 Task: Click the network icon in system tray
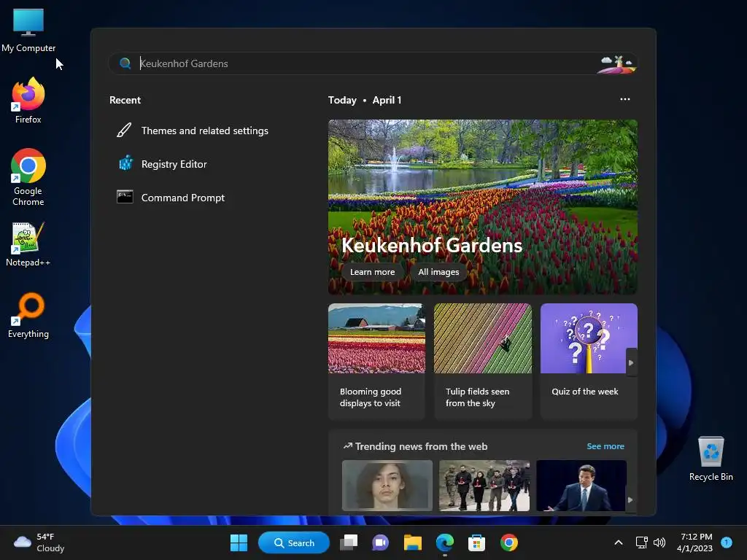pyautogui.click(x=642, y=542)
